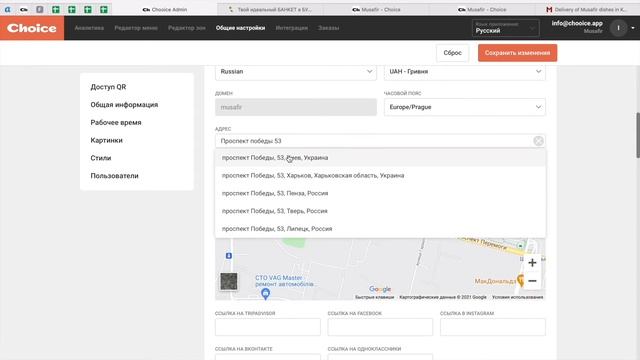This screenshot has width=640, height=360.
Task: Select suggestion проспект Победы, 53, Харьков
Action: click(x=380, y=176)
